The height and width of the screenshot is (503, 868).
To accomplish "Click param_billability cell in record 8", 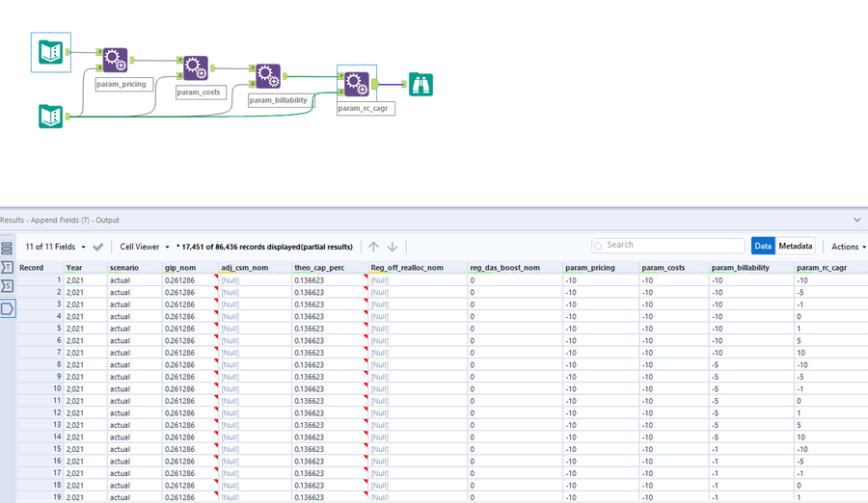I will click(x=751, y=364).
